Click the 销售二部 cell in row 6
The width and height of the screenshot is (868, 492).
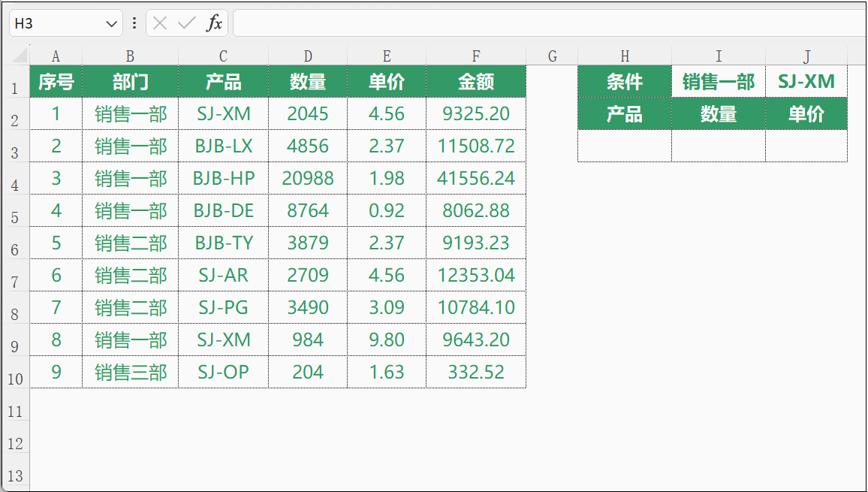pos(130,243)
